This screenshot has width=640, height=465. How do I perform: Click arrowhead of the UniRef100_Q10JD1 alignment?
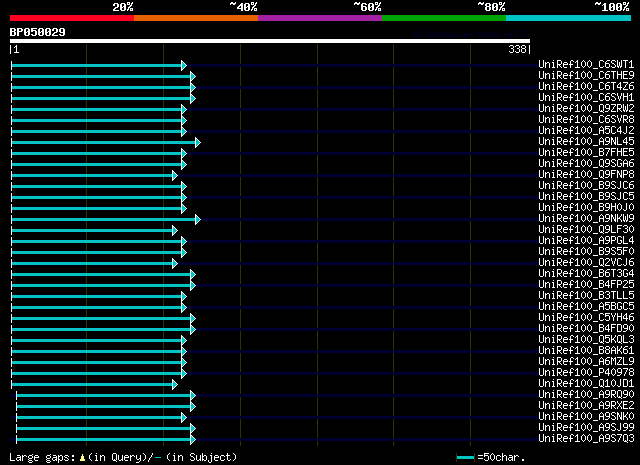click(175, 385)
